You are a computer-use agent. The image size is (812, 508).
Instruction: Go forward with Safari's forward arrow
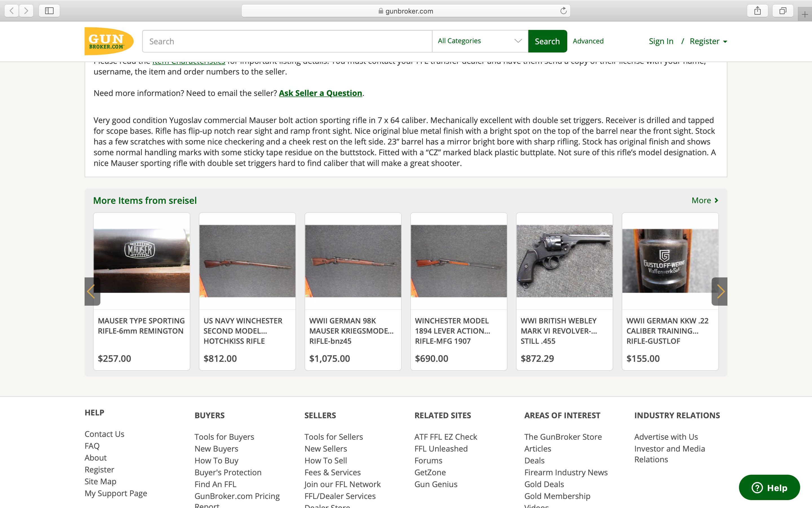tap(26, 11)
